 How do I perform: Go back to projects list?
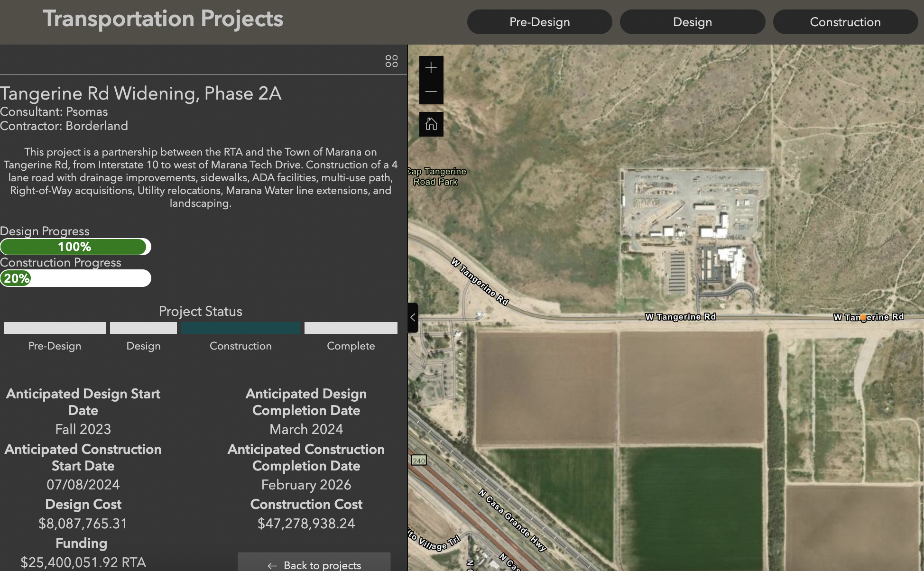[x=314, y=564]
